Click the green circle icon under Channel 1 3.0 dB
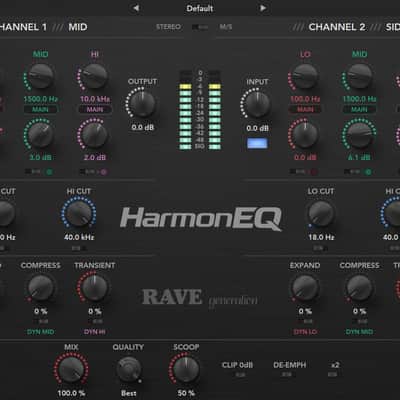Screen dimensions: 400x400 (x=49, y=172)
